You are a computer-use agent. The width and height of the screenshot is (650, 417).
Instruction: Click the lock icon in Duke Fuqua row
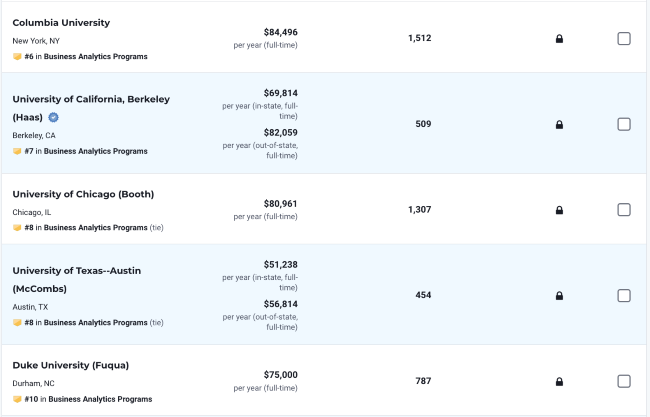pyautogui.click(x=559, y=381)
